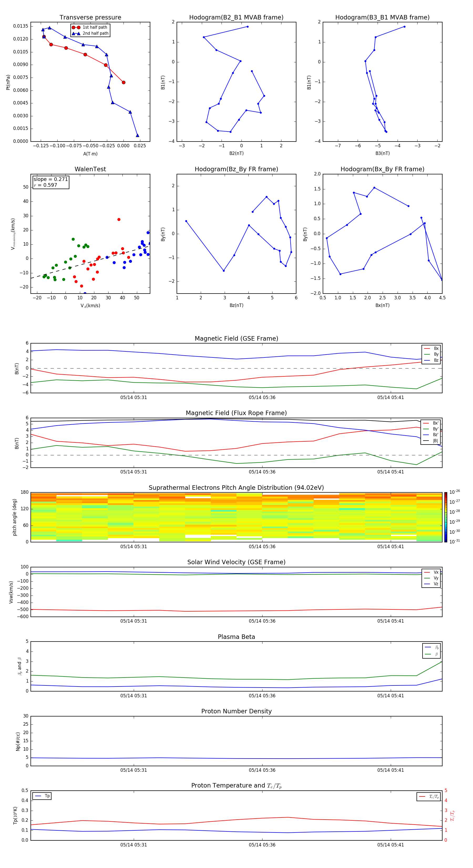Screen dimensions: 473x868
Task: Click the "Hodogram(Bx_By FR frame)" title
Action: (x=382, y=169)
